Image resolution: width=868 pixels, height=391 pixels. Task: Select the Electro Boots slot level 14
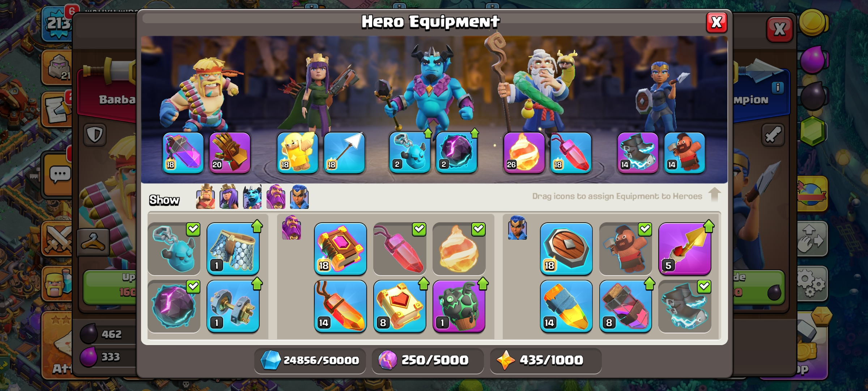pyautogui.click(x=638, y=153)
